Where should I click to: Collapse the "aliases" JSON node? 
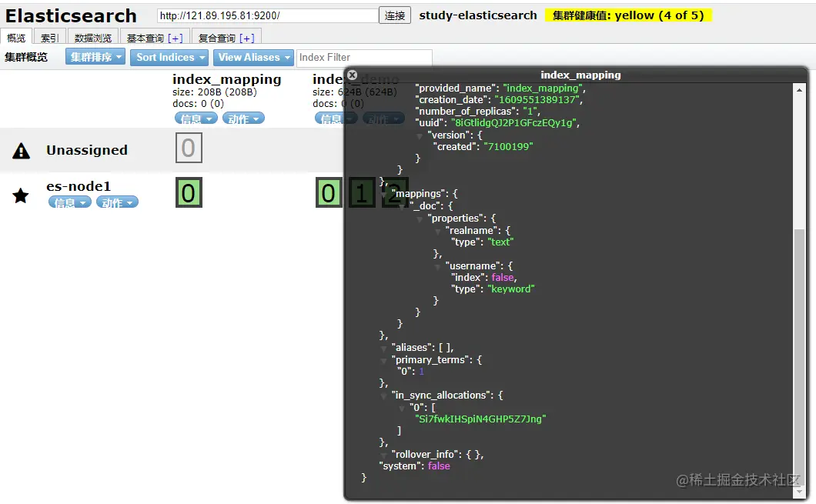(x=383, y=348)
